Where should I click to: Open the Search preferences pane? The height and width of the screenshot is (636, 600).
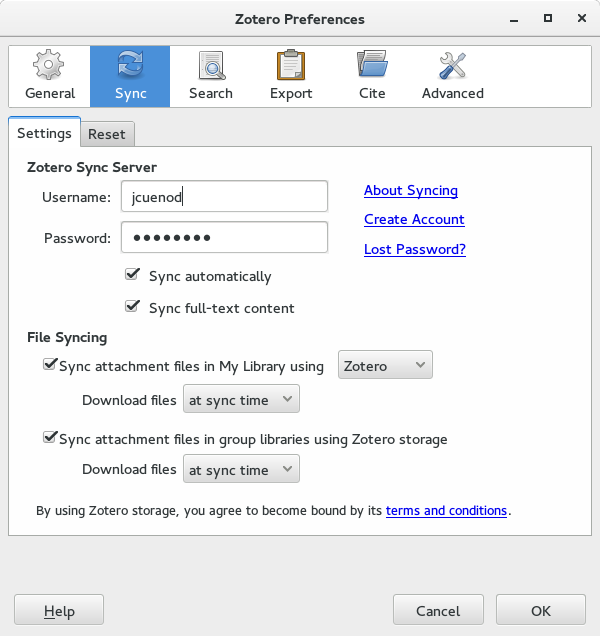click(x=211, y=76)
